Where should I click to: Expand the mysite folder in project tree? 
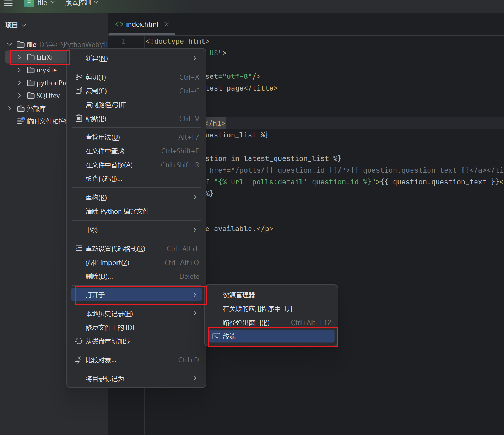(x=20, y=70)
